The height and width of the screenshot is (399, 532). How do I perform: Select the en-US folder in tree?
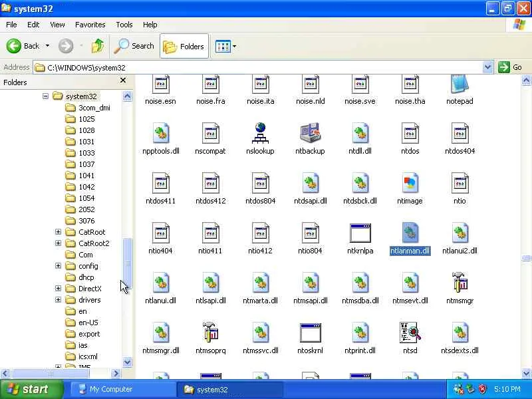tap(82, 323)
